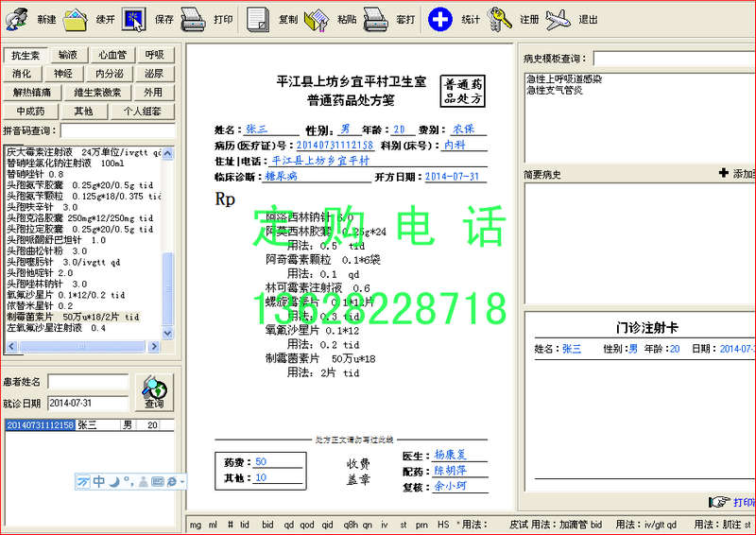Screen dimensions: 756x535
Task: Focus the 拼音码查询 input field
Action: [x=118, y=130]
